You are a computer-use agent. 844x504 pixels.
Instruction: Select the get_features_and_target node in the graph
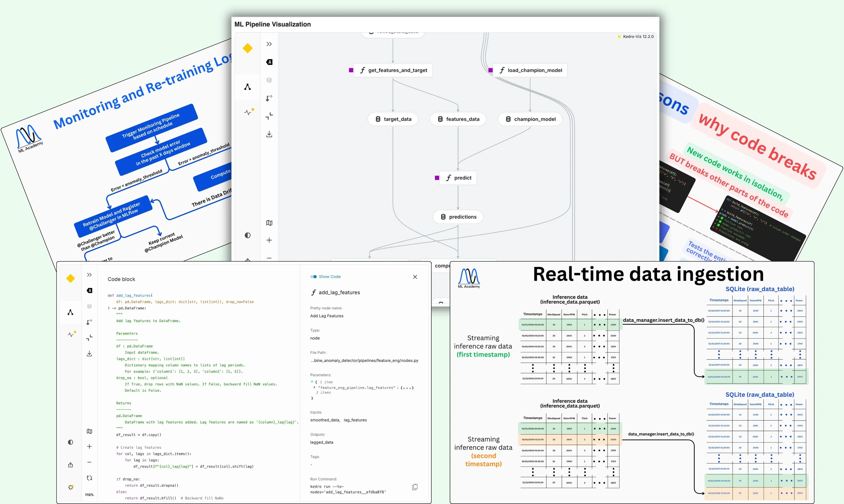tap(393, 70)
